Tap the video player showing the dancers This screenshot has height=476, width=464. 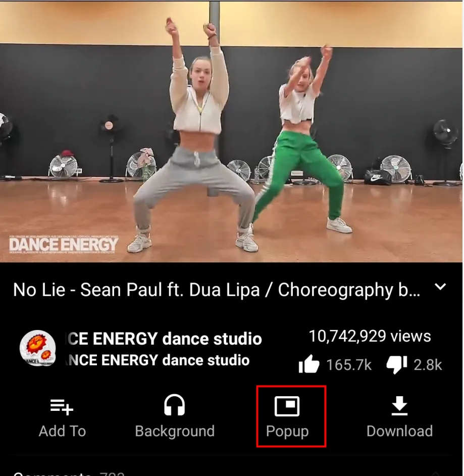click(x=232, y=132)
